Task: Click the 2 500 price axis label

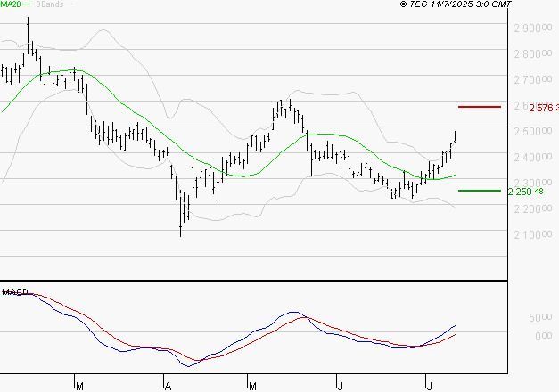Action: click(x=533, y=132)
